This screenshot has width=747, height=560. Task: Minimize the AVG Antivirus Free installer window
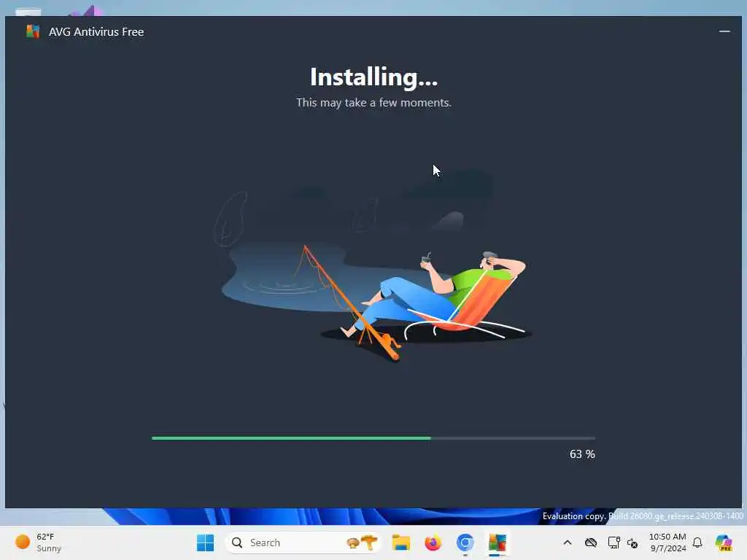[724, 31]
